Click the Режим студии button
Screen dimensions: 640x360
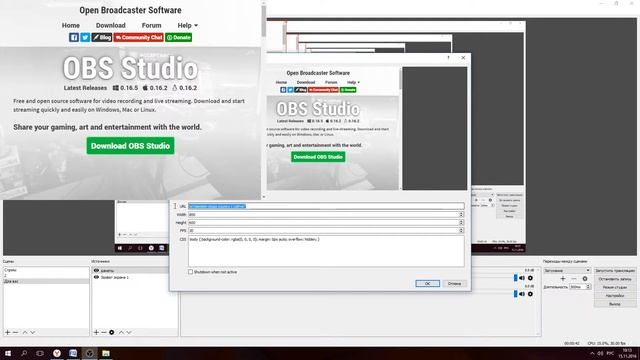click(615, 287)
